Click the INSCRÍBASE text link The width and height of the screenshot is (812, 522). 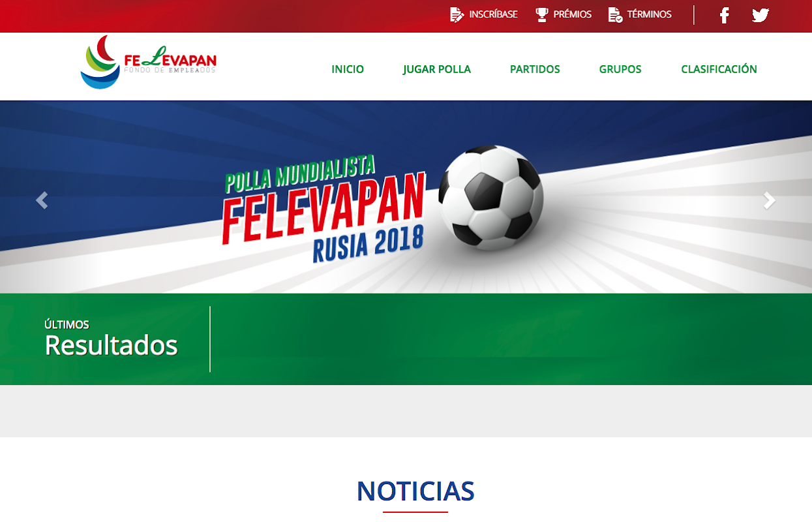494,14
